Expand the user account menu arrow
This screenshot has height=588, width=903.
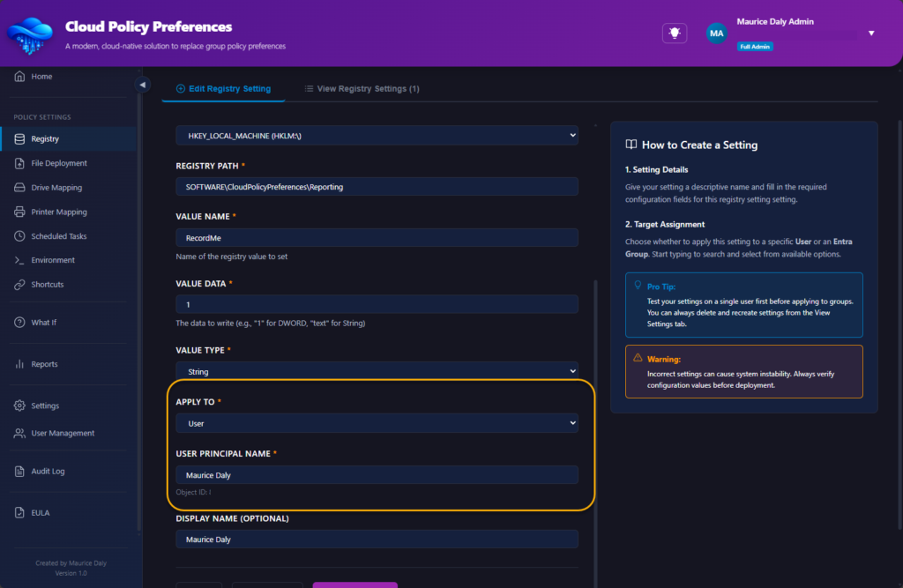(871, 33)
